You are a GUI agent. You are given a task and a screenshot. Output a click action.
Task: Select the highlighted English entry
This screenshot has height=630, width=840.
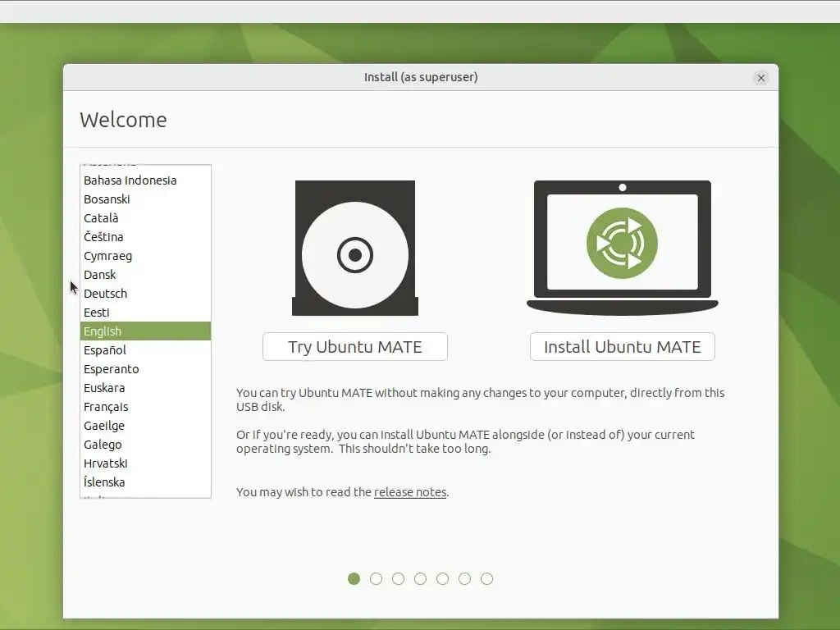145,331
